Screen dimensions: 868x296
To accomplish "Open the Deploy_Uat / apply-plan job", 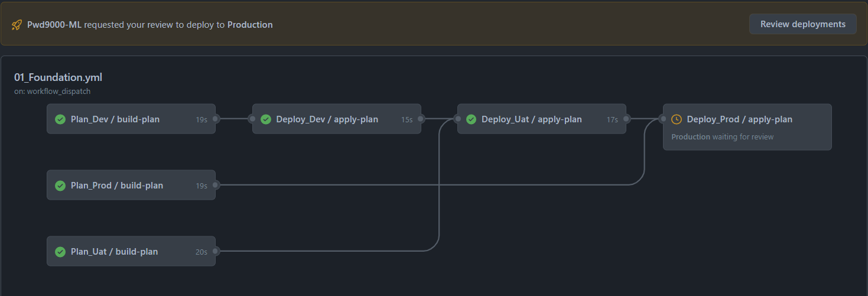I will (542, 119).
